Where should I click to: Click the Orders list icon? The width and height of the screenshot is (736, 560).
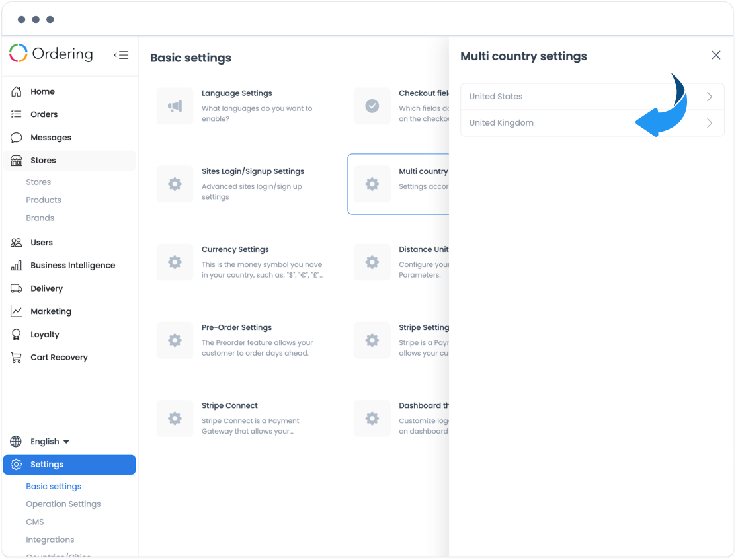(x=17, y=114)
